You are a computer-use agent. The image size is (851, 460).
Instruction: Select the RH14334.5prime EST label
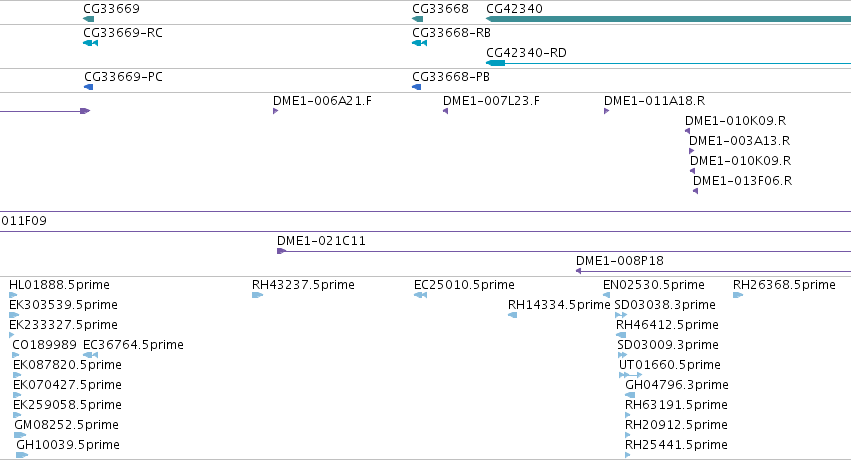(559, 305)
